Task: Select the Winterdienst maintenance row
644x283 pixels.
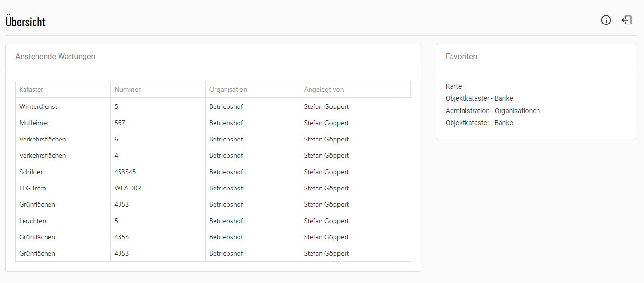Action: pos(38,106)
